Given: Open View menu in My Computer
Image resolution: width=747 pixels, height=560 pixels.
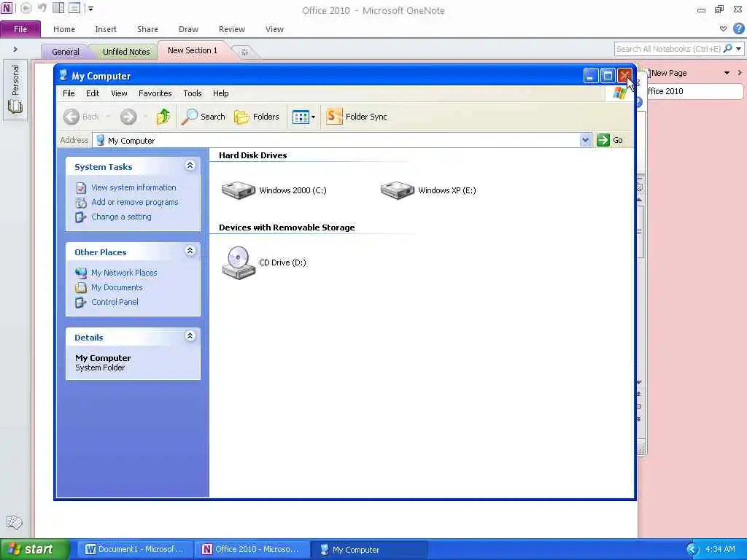Looking at the screenshot, I should click(x=119, y=93).
